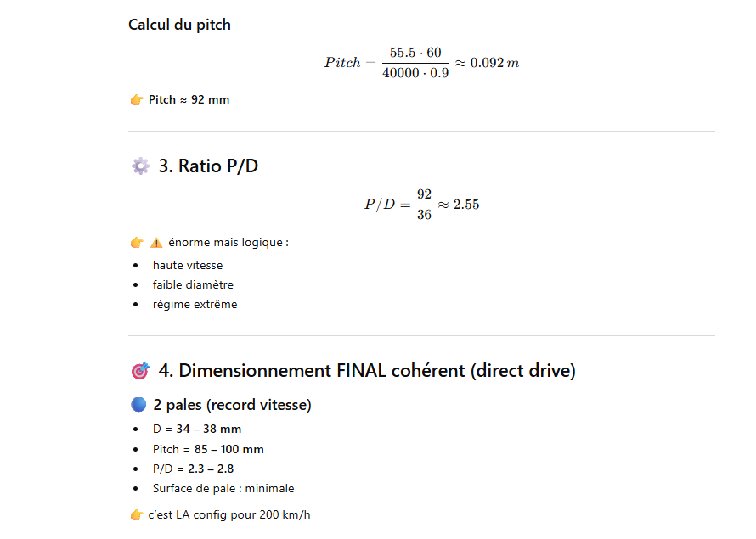The width and height of the screenshot is (756, 539).
Task: Click the blue circle emoji beside "2 pales"
Action: [139, 405]
